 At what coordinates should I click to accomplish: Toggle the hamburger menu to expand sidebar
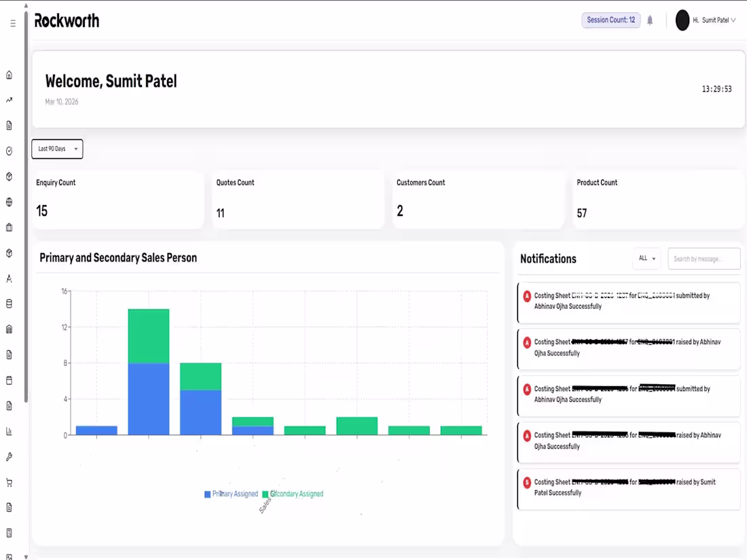point(13,23)
